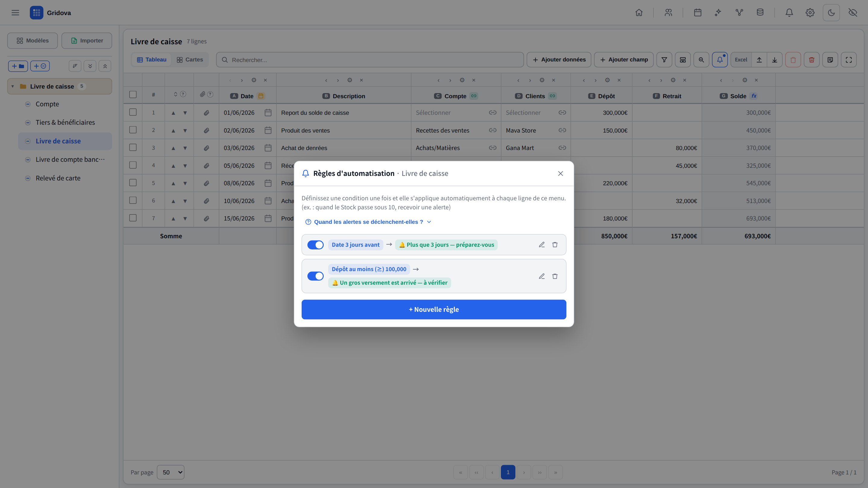The height and width of the screenshot is (488, 868).
Task: Tick the checkbox for row 5
Action: tap(133, 183)
